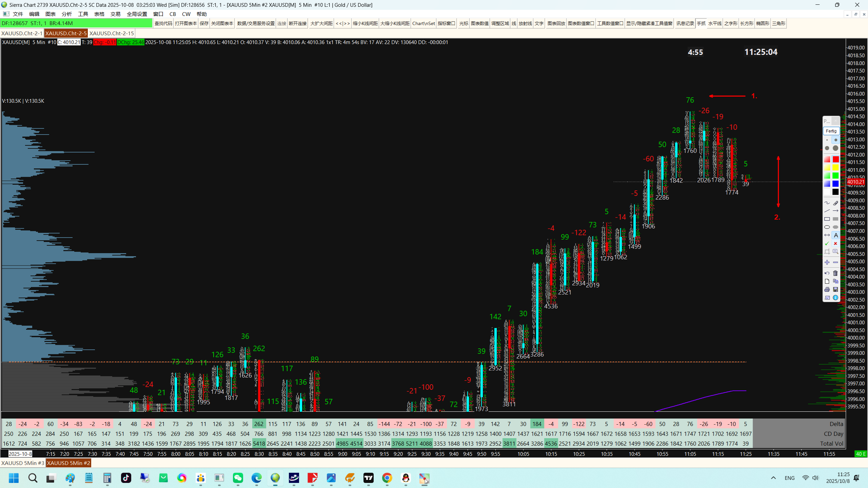
Task: Click the 断开连接 disconnect button
Action: pos(297,23)
